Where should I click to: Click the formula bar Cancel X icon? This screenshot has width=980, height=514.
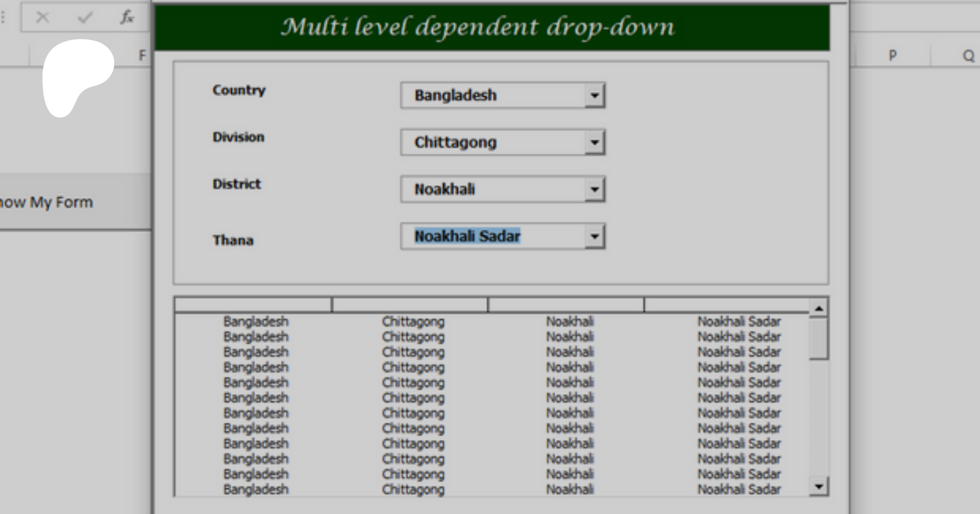click(x=42, y=18)
